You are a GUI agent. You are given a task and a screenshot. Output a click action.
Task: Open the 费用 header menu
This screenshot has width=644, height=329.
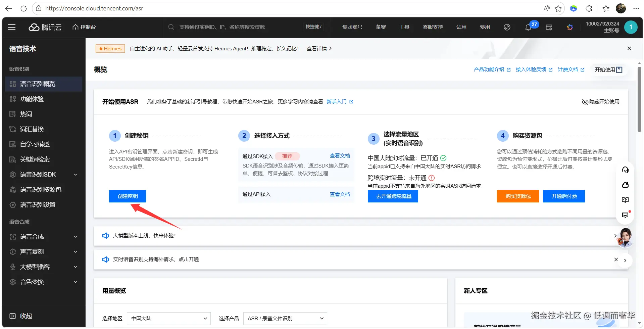point(485,27)
